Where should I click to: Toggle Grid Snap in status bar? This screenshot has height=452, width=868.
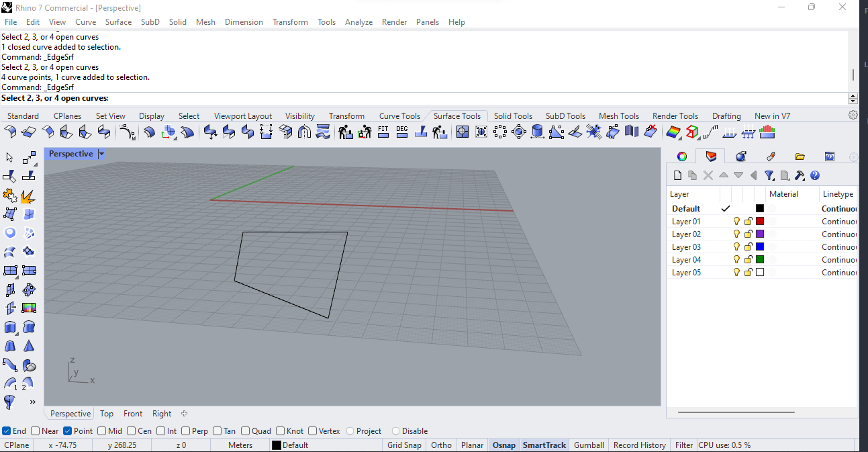click(404, 445)
